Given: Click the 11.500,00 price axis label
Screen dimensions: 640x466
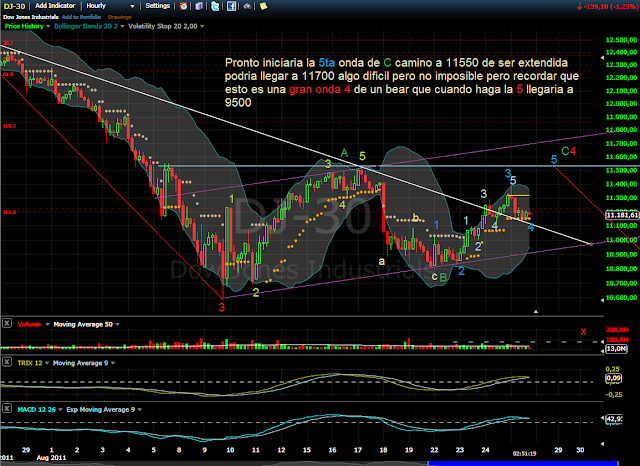Looking at the screenshot, I should coord(621,170).
